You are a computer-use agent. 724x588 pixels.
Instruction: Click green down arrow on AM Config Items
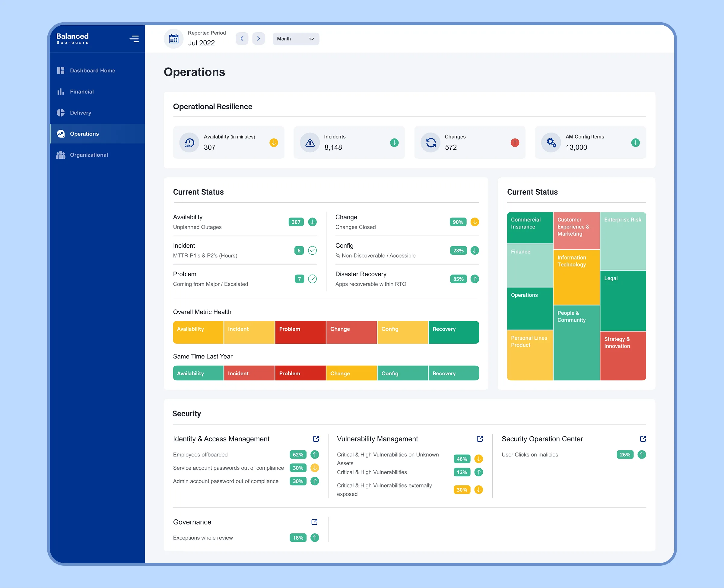click(635, 143)
